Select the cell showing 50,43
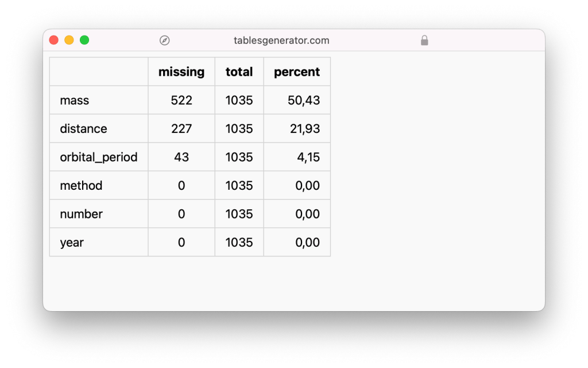588x368 pixels. (x=297, y=100)
